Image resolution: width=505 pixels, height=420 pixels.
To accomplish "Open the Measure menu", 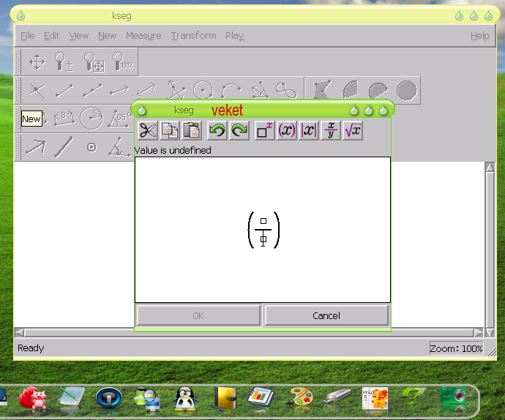I will pyautogui.click(x=143, y=36).
